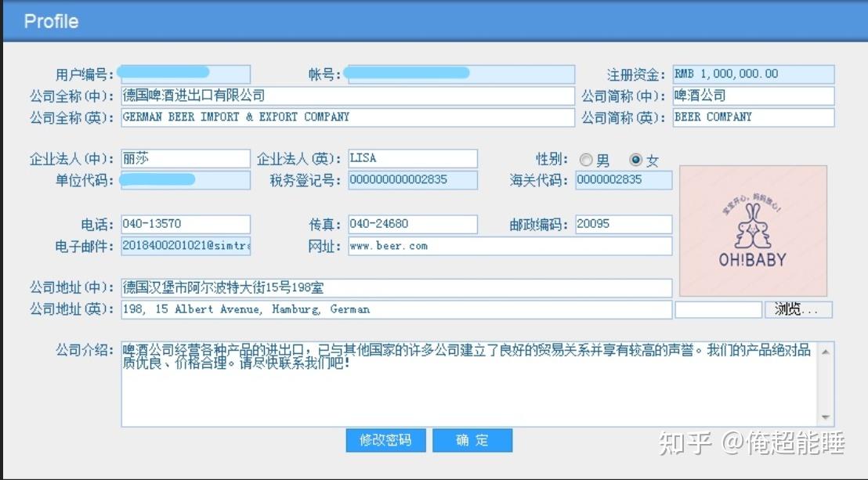The height and width of the screenshot is (480, 868).
Task: Click the 修改密码 change password button
Action: click(x=385, y=440)
